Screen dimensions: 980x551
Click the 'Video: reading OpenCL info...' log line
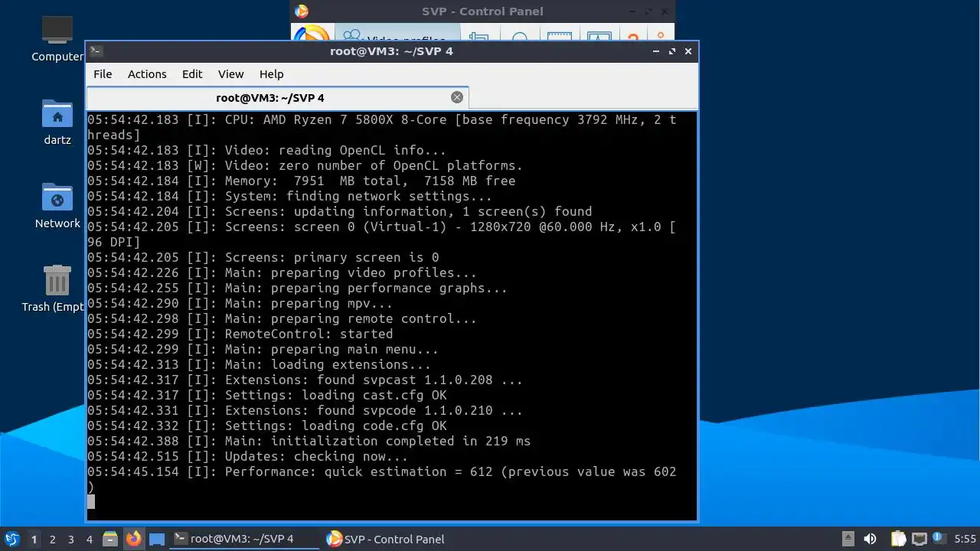266,150
